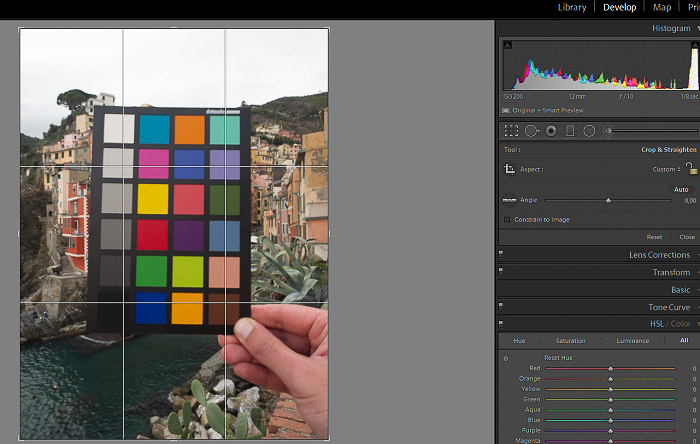The image size is (700, 444).
Task: Click Reset in the crop panel
Action: 654,237
